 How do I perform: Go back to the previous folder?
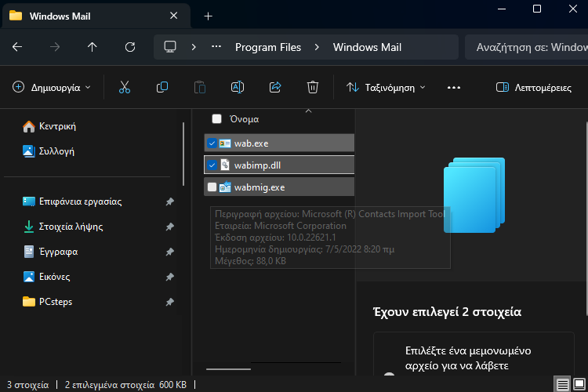(17, 47)
